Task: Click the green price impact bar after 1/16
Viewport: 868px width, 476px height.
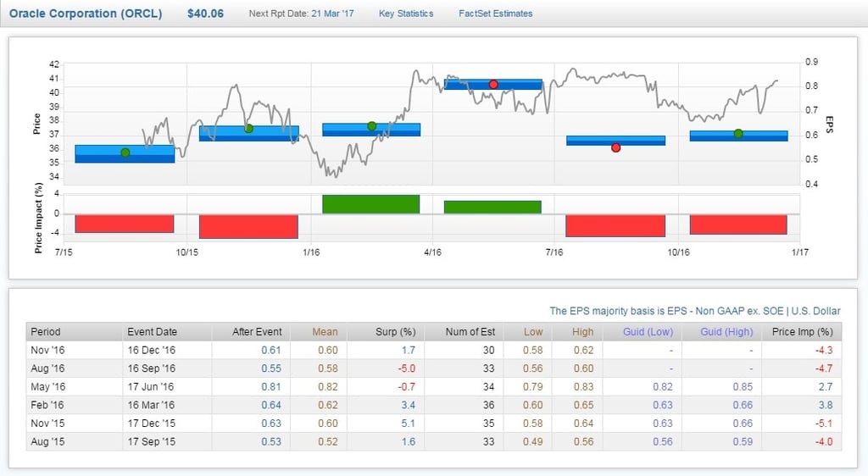Action: point(371,204)
